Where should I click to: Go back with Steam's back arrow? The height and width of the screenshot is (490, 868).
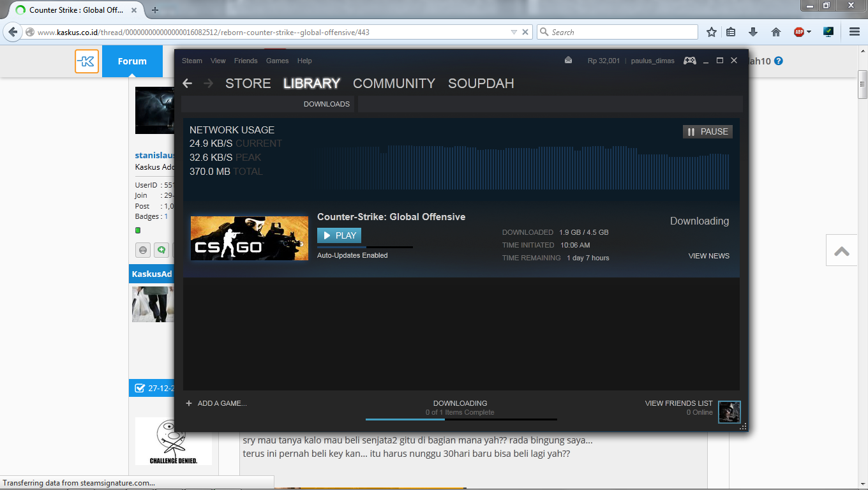(x=187, y=84)
